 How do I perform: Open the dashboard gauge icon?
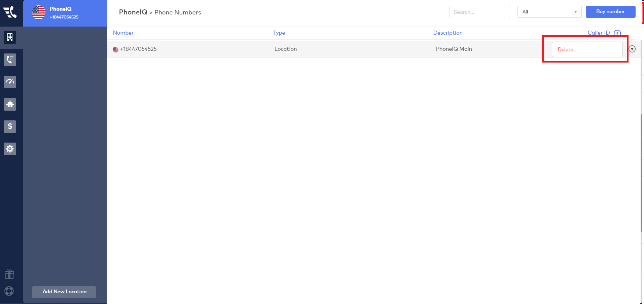tap(10, 82)
